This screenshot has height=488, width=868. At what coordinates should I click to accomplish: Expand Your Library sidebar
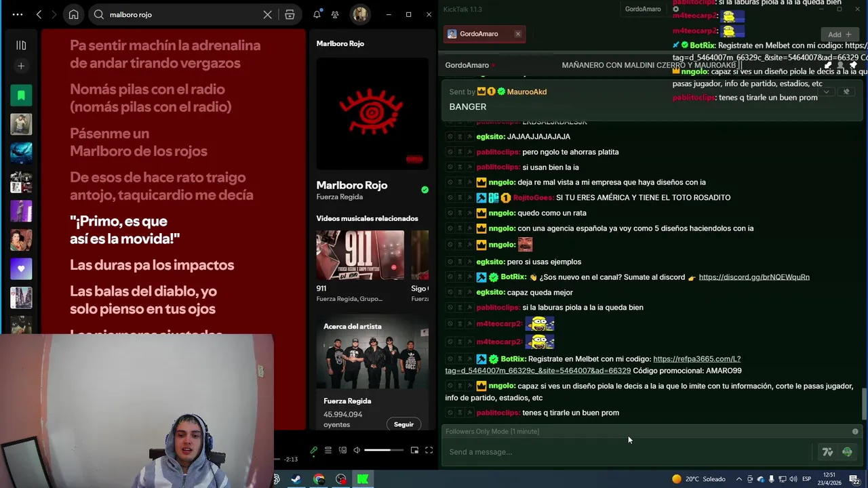(x=21, y=45)
